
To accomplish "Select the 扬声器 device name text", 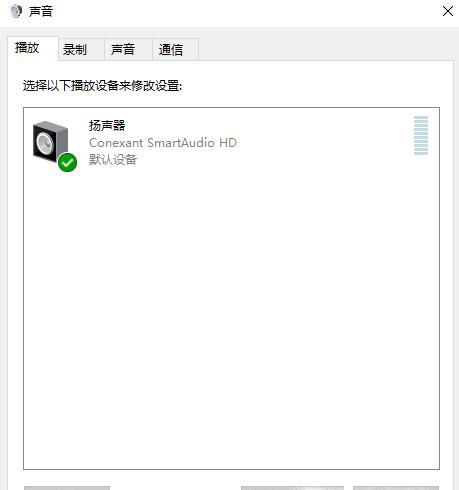I will tap(107, 126).
